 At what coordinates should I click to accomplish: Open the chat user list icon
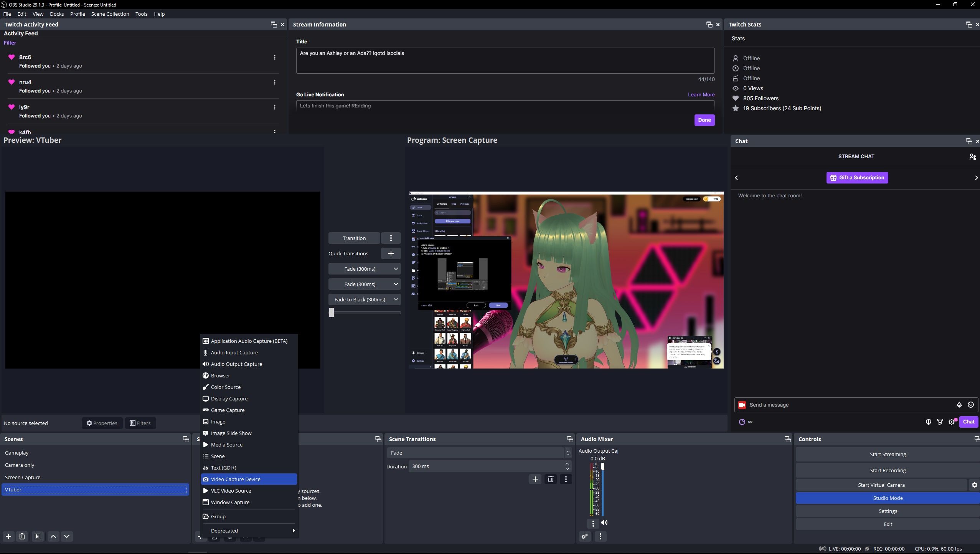(x=972, y=156)
